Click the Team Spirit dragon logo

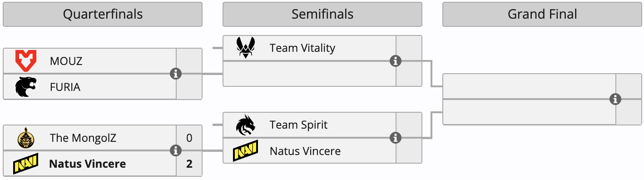pyautogui.click(x=246, y=125)
